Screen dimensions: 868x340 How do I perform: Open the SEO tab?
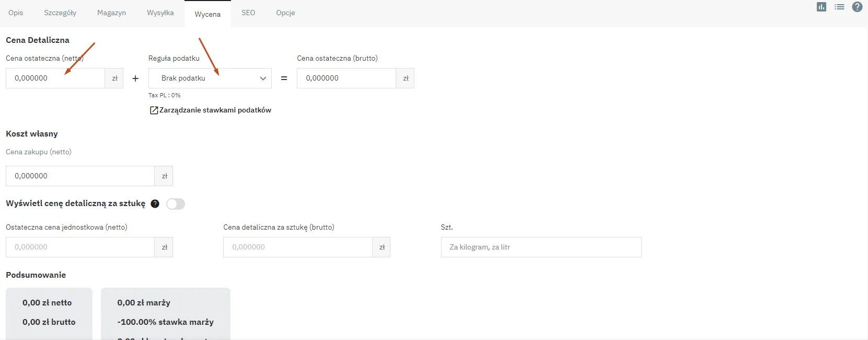pos(248,13)
